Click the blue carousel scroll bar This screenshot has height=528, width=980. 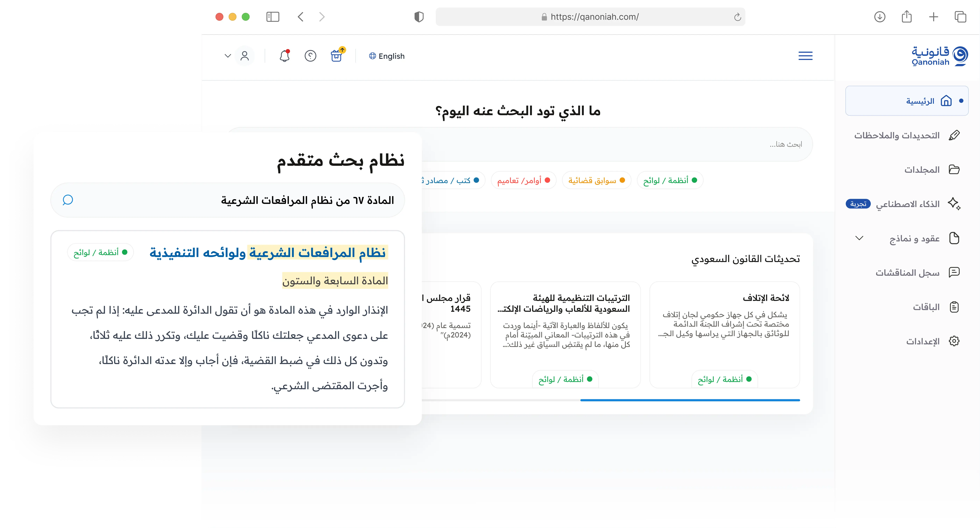pyautogui.click(x=690, y=400)
